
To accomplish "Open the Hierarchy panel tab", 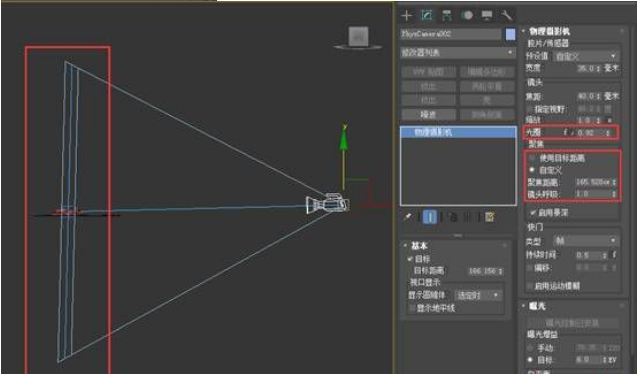I will [x=447, y=16].
